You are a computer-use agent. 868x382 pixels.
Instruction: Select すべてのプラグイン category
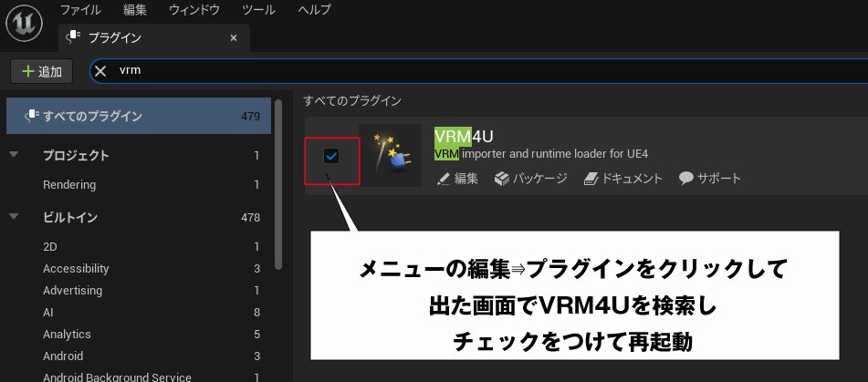click(139, 116)
